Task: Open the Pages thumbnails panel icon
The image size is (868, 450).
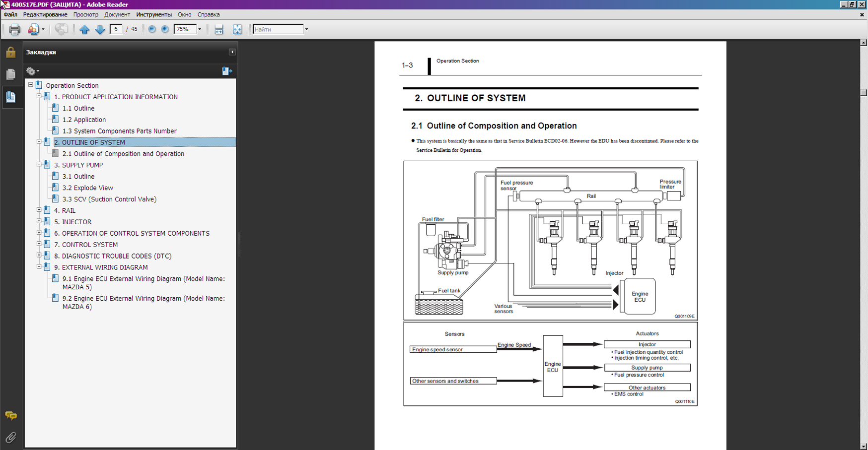Action: point(10,74)
